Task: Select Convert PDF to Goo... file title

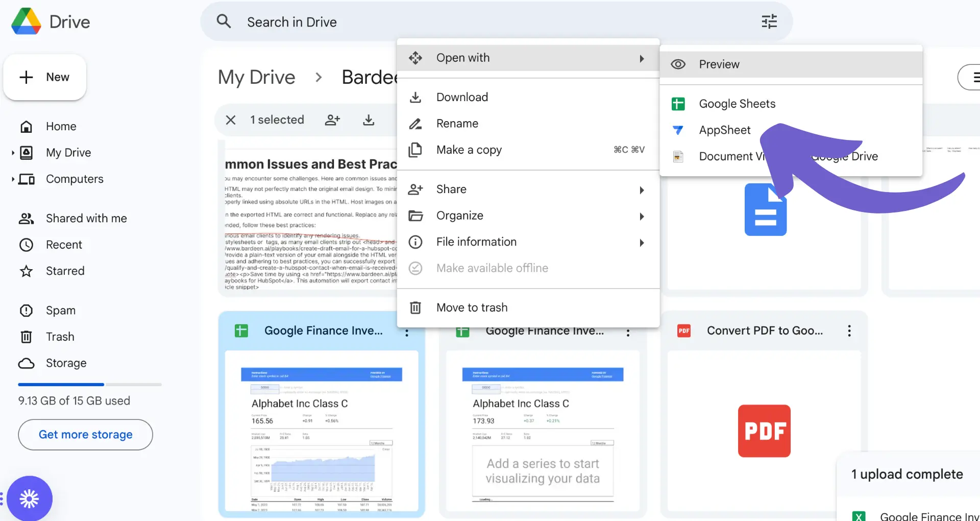Action: [x=765, y=331]
